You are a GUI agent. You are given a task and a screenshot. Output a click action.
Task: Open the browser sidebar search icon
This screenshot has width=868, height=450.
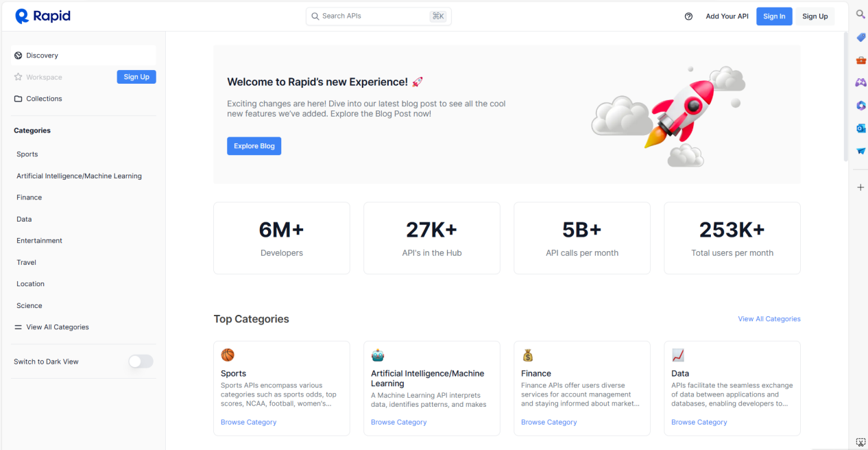click(x=861, y=14)
